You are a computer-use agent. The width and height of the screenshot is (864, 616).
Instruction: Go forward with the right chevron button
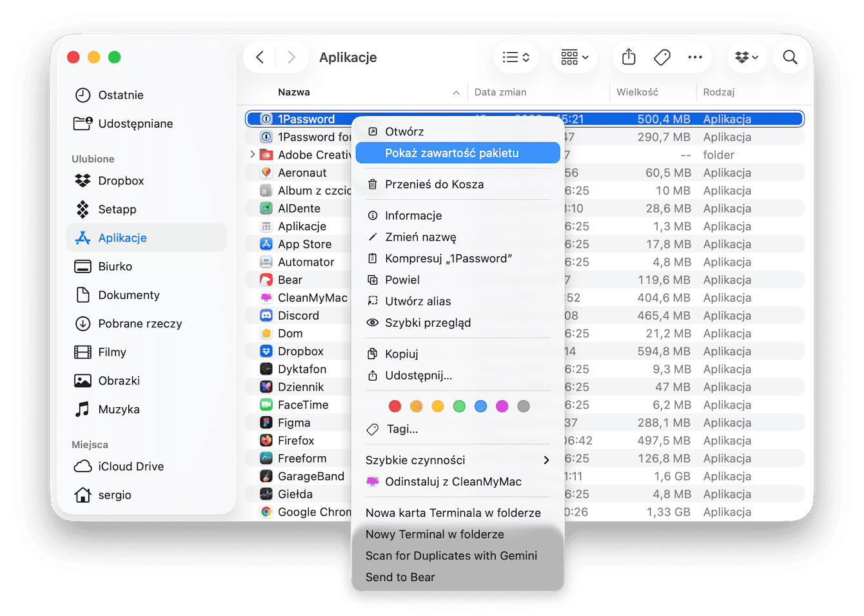pyautogui.click(x=291, y=57)
